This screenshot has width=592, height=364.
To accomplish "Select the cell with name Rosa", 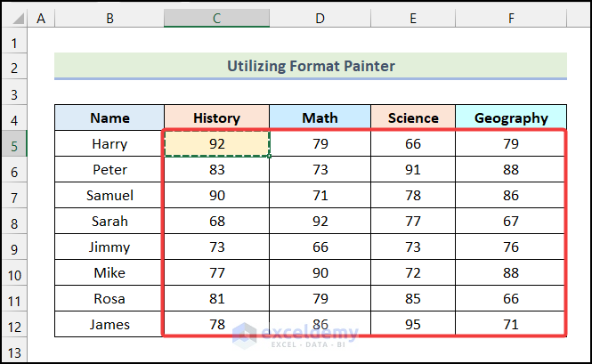I will point(109,299).
